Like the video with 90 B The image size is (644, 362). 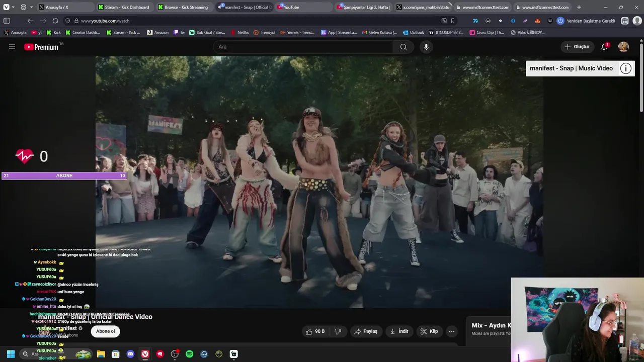(x=315, y=331)
